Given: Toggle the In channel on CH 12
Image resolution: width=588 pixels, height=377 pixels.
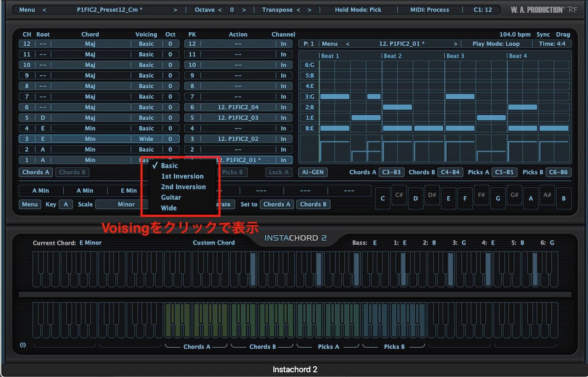Looking at the screenshot, I should pos(283,44).
